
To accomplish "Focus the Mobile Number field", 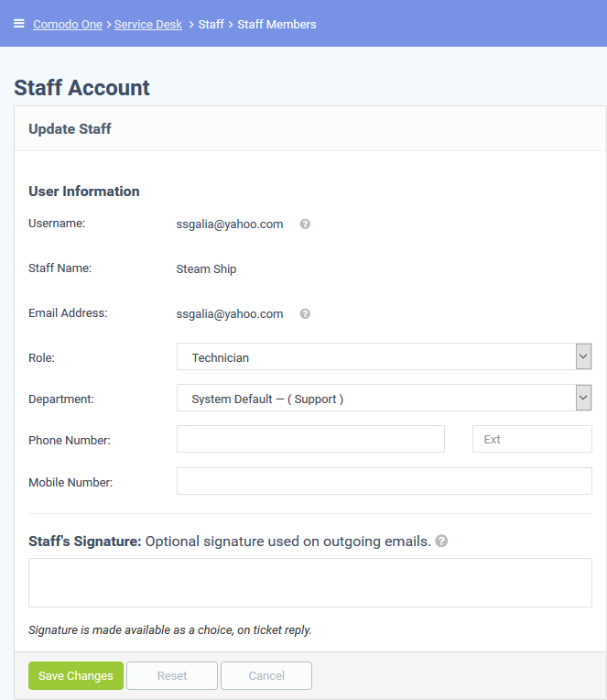I will 384,481.
